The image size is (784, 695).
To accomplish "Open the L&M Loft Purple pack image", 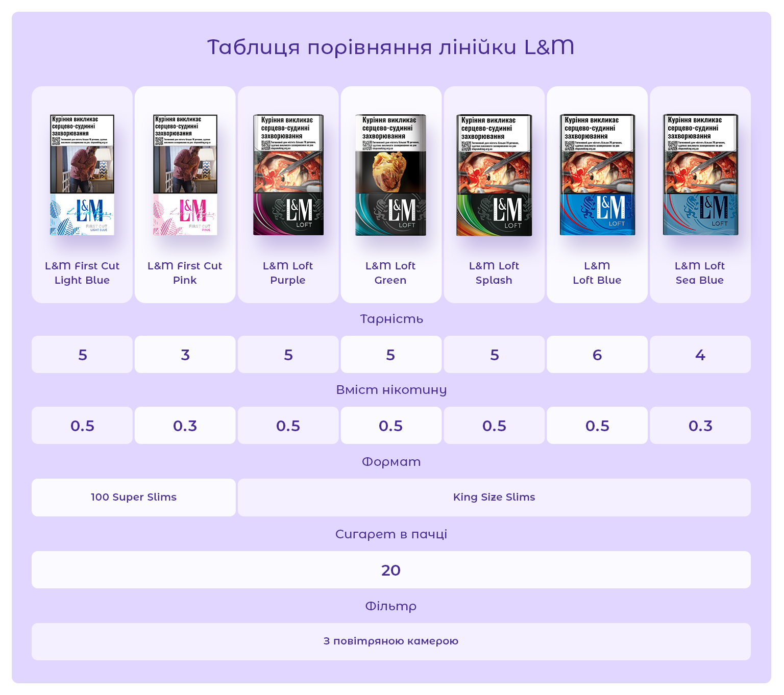I will pyautogui.click(x=288, y=175).
